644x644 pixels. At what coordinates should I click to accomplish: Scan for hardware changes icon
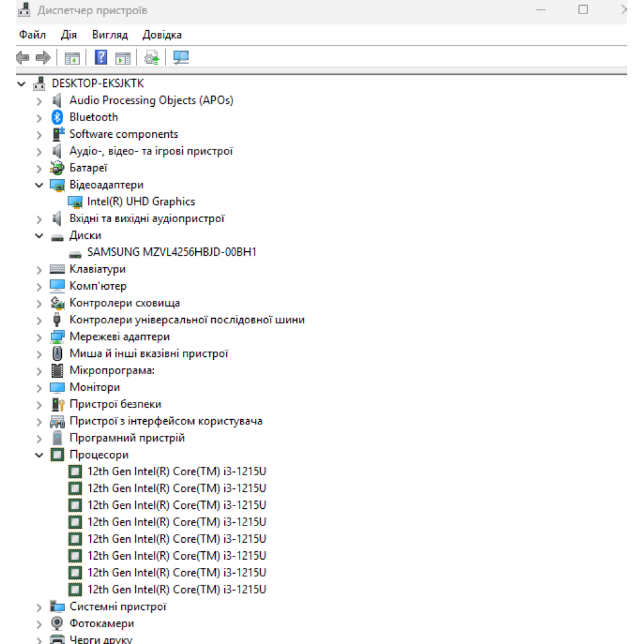pyautogui.click(x=181, y=58)
